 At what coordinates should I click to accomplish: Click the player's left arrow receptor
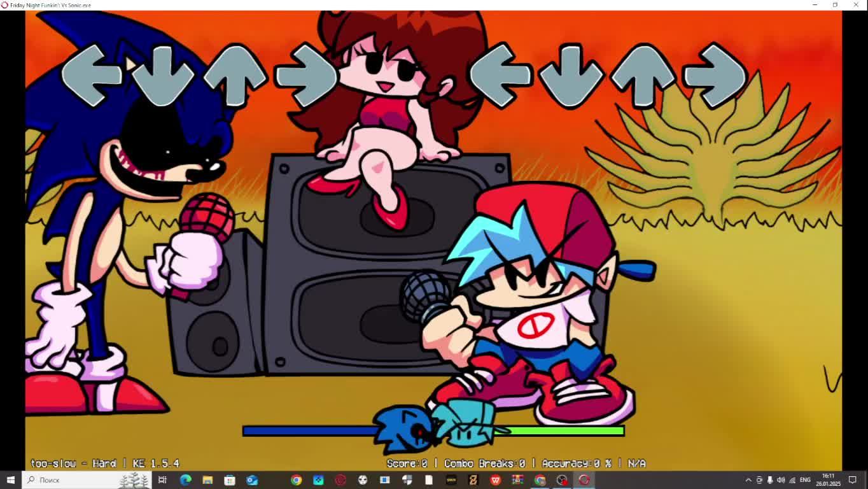[x=500, y=76]
